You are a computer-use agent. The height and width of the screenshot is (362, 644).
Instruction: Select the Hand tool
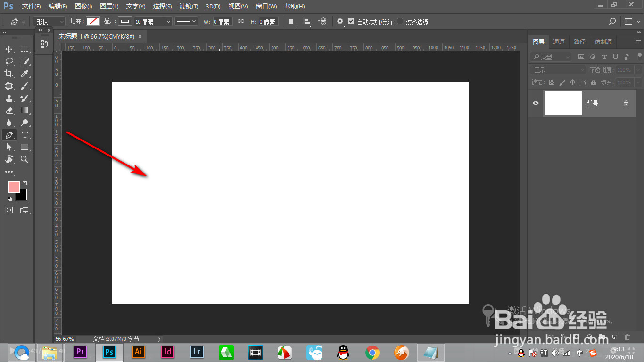coord(9,159)
